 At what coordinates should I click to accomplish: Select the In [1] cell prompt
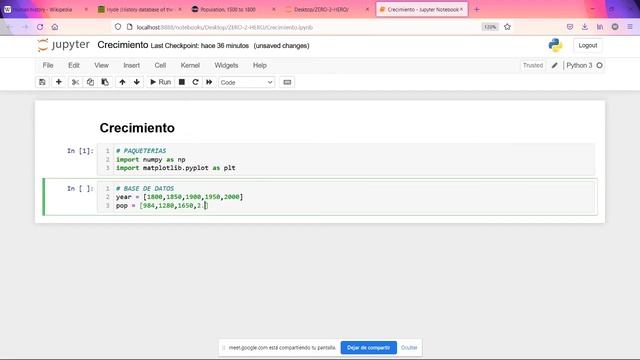[80, 151]
